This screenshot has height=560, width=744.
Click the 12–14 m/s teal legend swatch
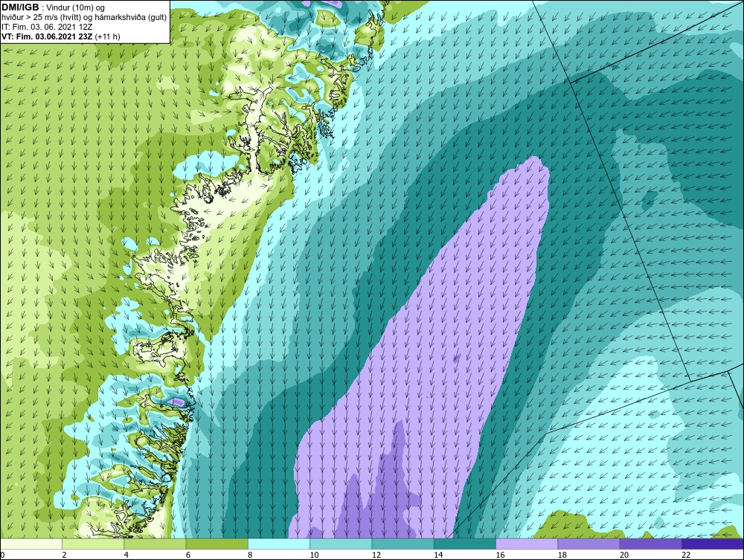[403, 544]
